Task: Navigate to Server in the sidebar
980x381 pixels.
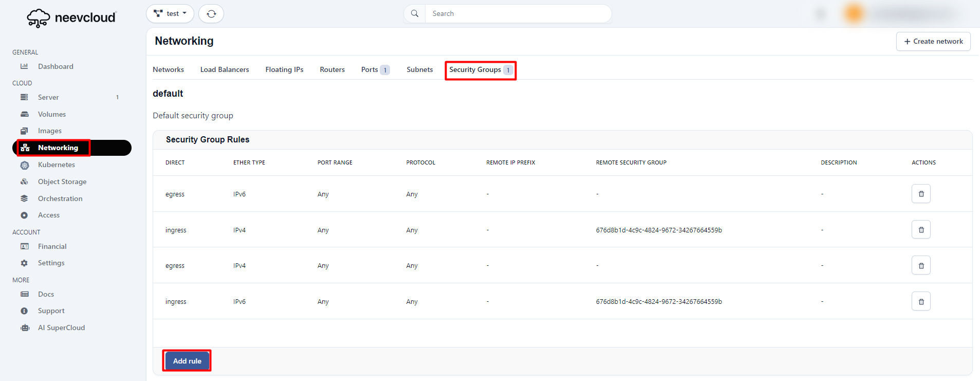Action: click(x=48, y=97)
